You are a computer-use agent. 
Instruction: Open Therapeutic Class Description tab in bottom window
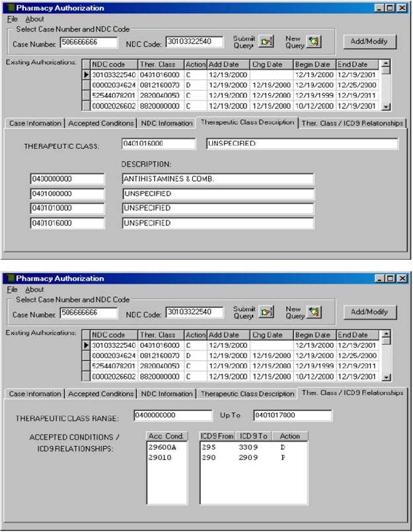[247, 394]
